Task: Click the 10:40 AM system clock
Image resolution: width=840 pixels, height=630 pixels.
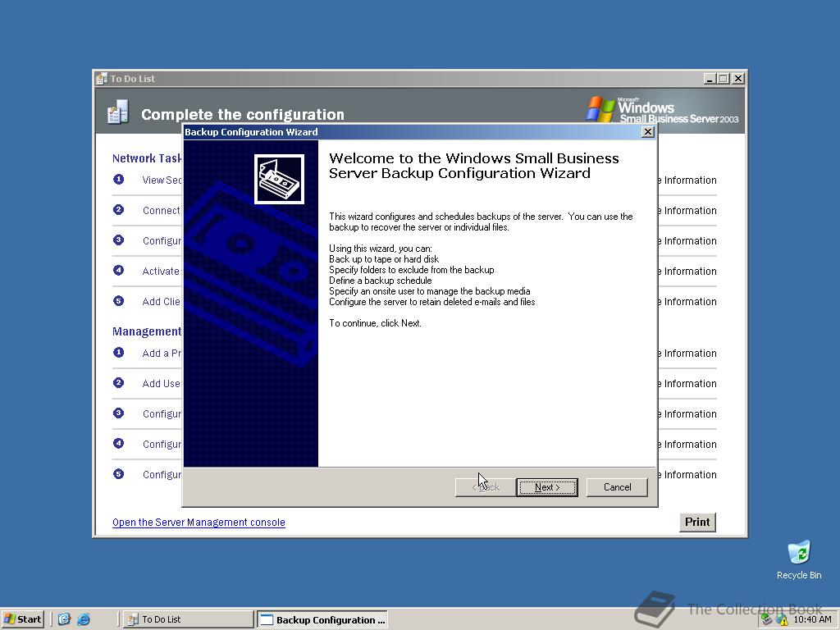Action: click(x=812, y=620)
